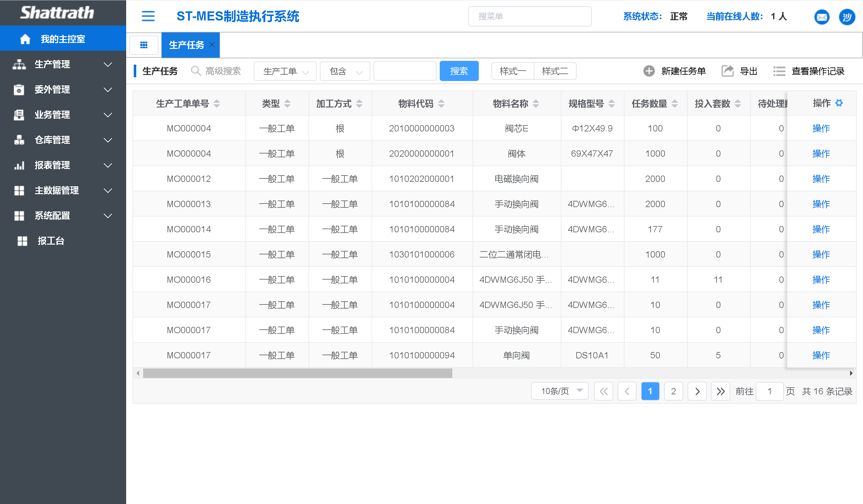Click the 主数据管理 grid icon

coord(19,190)
